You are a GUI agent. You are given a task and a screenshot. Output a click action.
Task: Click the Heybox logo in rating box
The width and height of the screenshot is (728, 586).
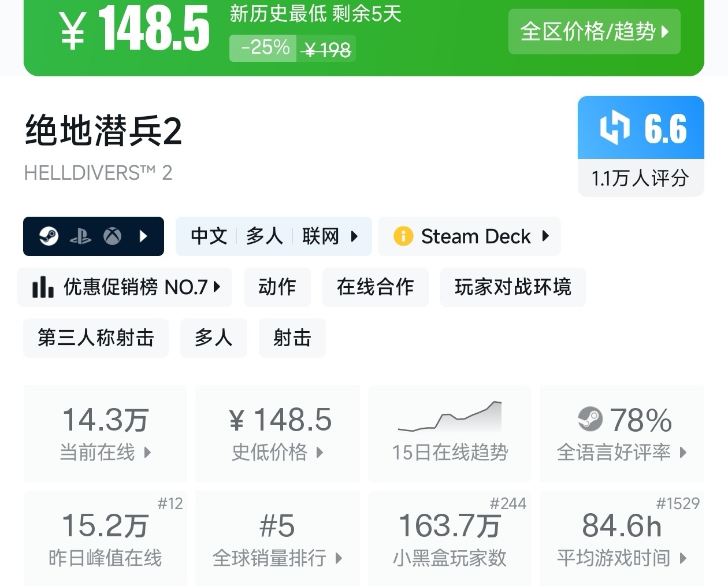click(614, 128)
